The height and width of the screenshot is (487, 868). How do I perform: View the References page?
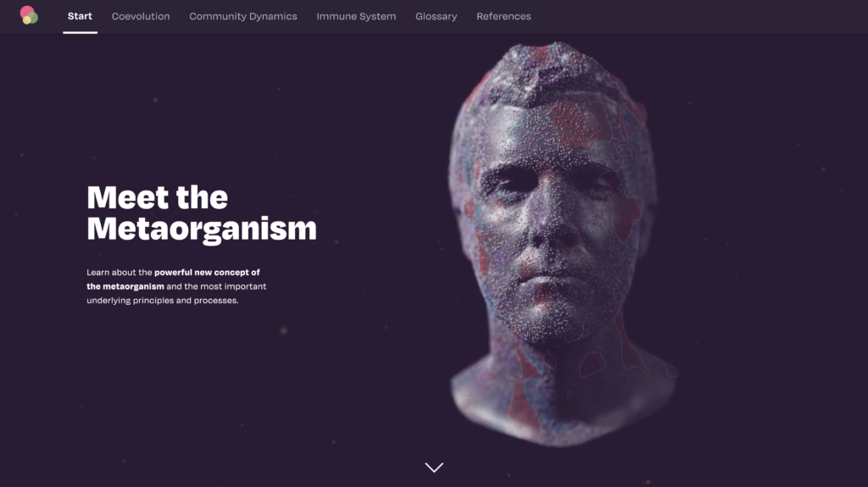(x=504, y=16)
